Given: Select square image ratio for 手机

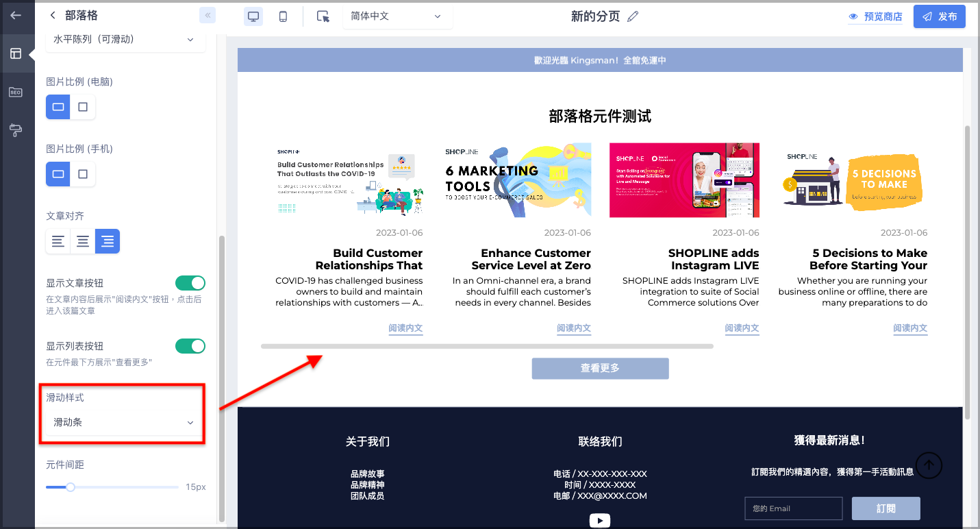Looking at the screenshot, I should (83, 174).
